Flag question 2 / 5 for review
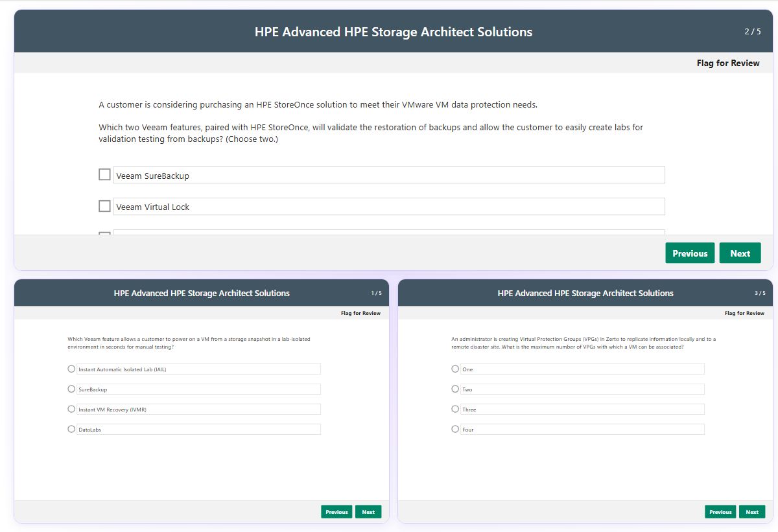 728,63
